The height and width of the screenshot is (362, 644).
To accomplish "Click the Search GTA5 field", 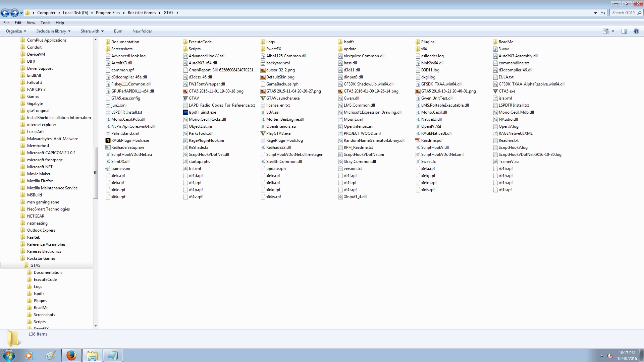I will (623, 13).
